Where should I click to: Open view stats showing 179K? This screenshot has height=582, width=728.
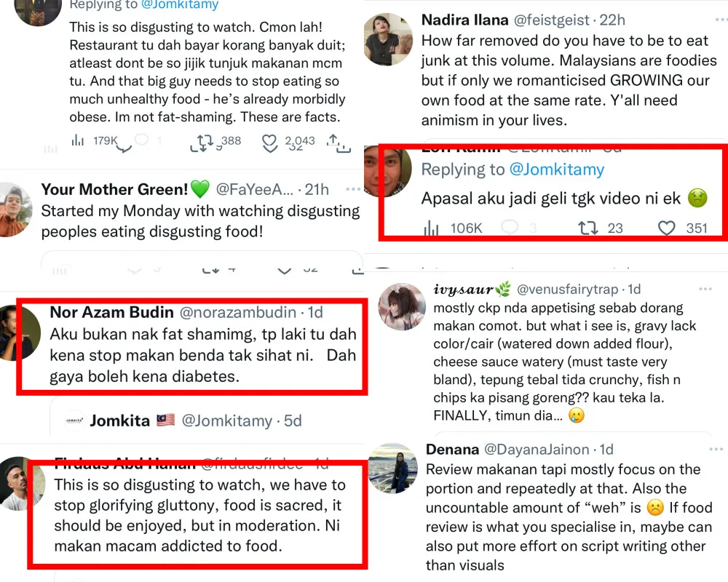(78, 140)
